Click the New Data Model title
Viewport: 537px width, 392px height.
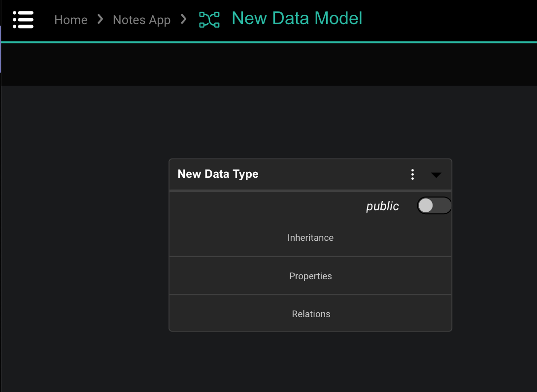click(297, 19)
